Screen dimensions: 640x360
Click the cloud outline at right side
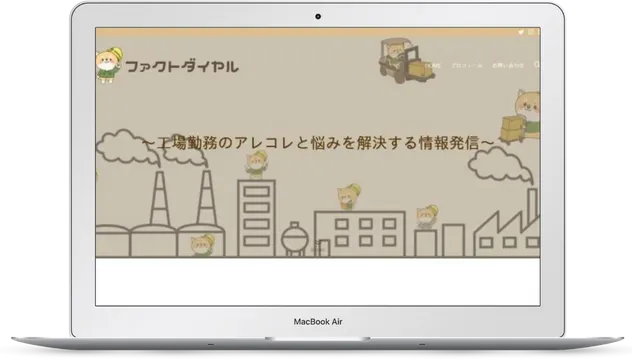click(x=500, y=165)
